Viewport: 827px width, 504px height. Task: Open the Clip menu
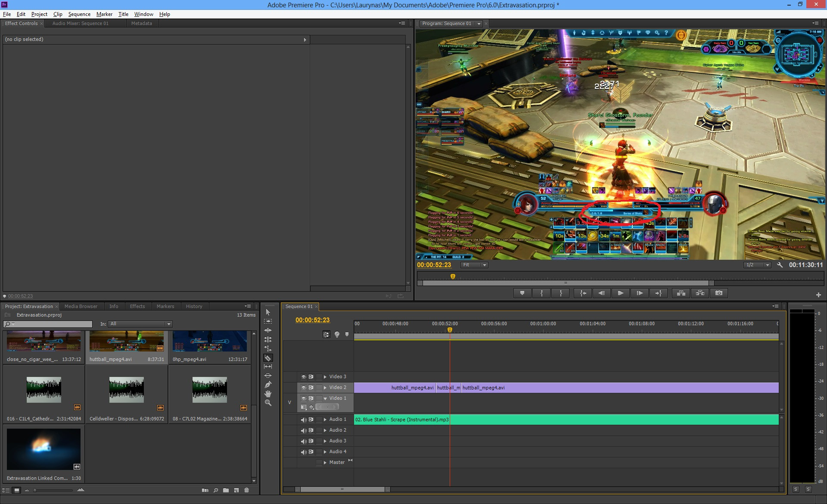[x=58, y=14]
